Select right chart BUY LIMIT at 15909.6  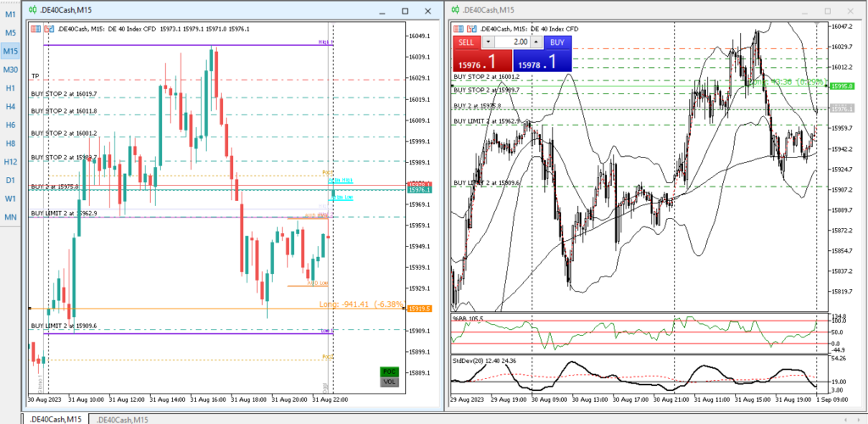click(x=487, y=182)
